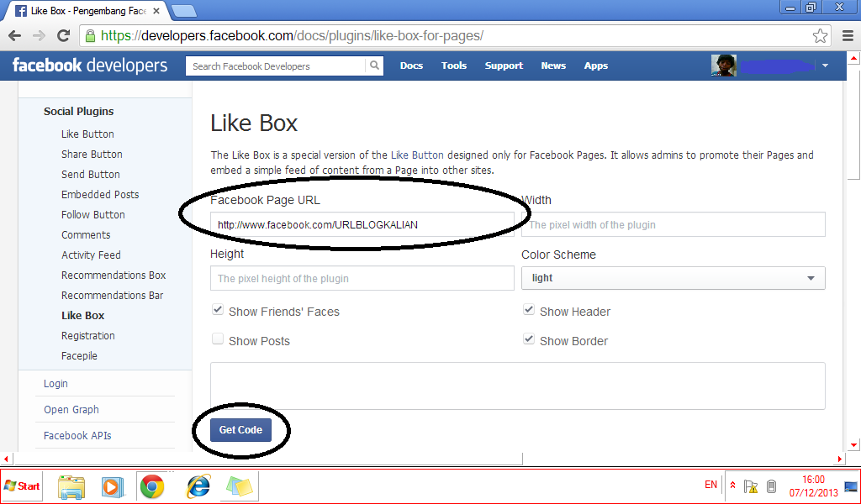Open the Activity Feed page
The height and width of the screenshot is (504, 861).
click(91, 255)
